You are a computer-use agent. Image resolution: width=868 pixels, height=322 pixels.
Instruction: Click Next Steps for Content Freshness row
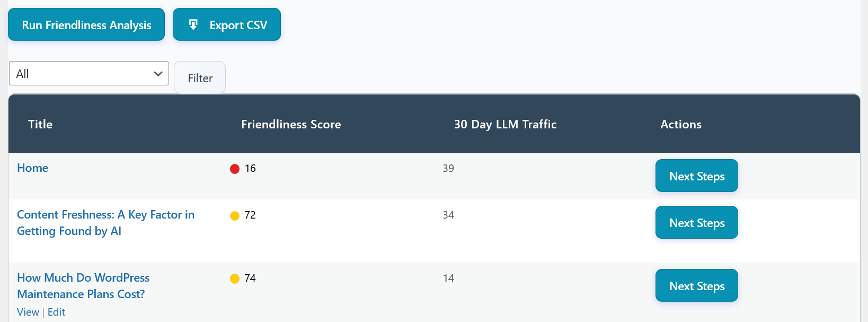coord(696,222)
